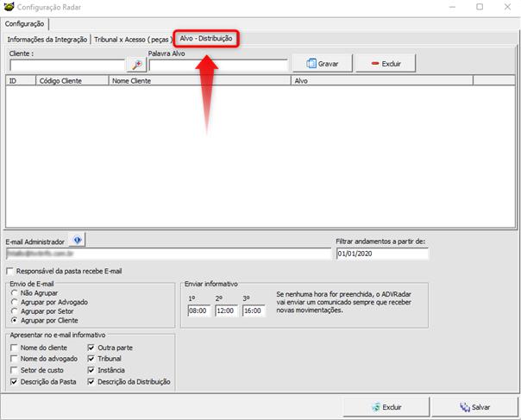Open the Informações da Integração tab

(x=47, y=40)
